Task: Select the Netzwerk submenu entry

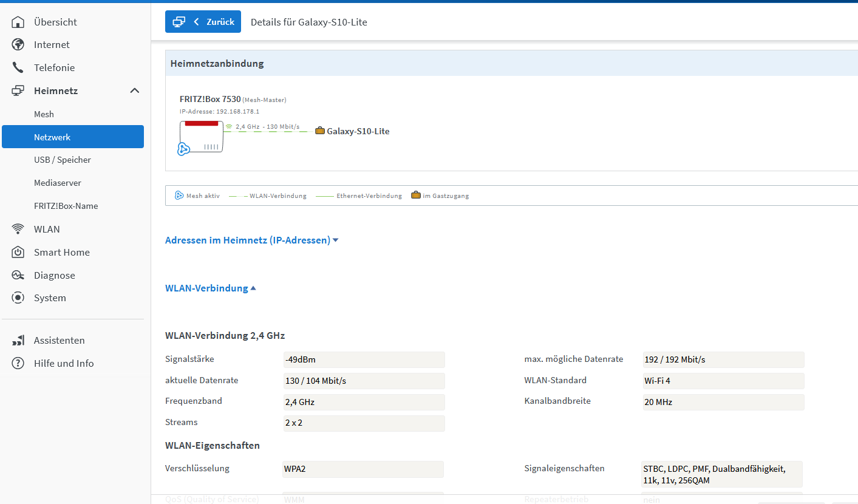Action: click(73, 137)
